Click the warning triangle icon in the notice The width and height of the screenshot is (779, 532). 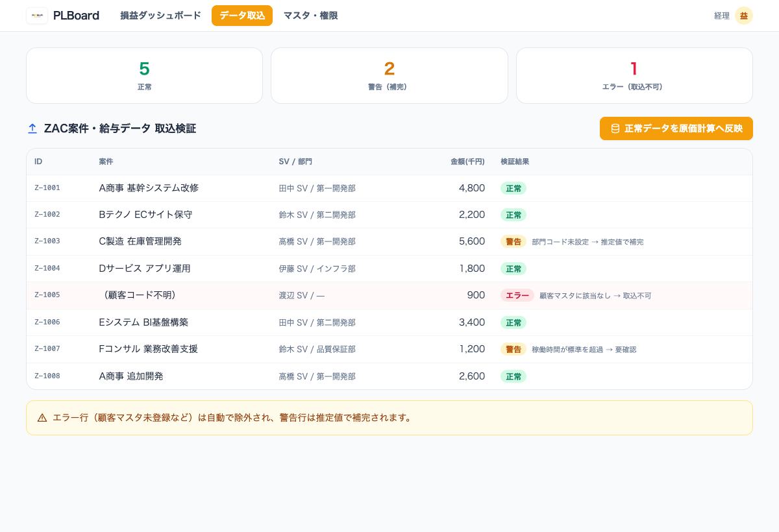tap(42, 418)
